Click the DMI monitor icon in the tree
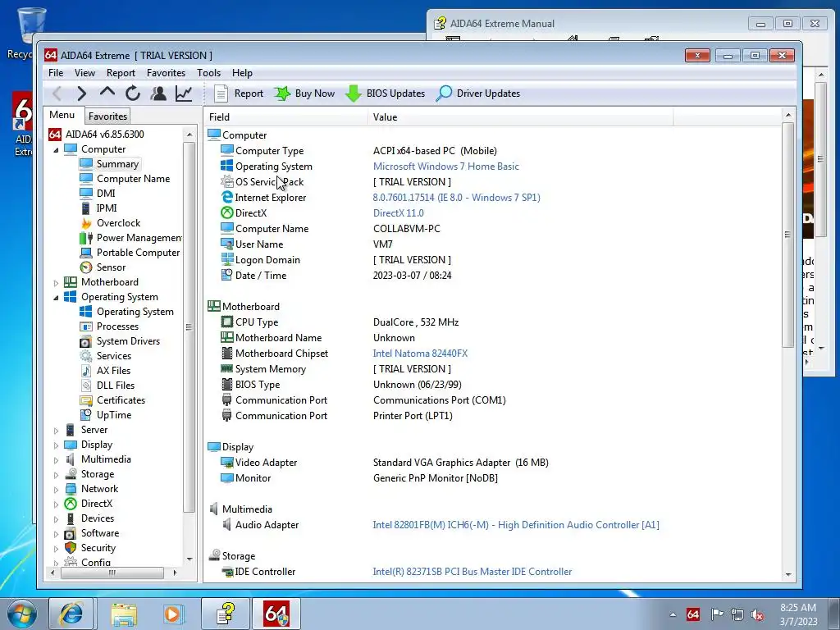Screen dimensions: 840x630 point(85,194)
